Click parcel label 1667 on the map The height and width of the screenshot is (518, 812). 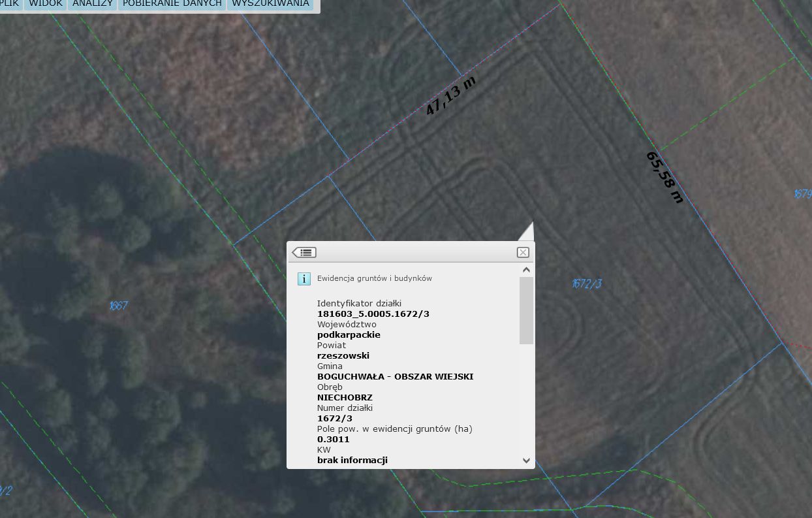pos(118,305)
